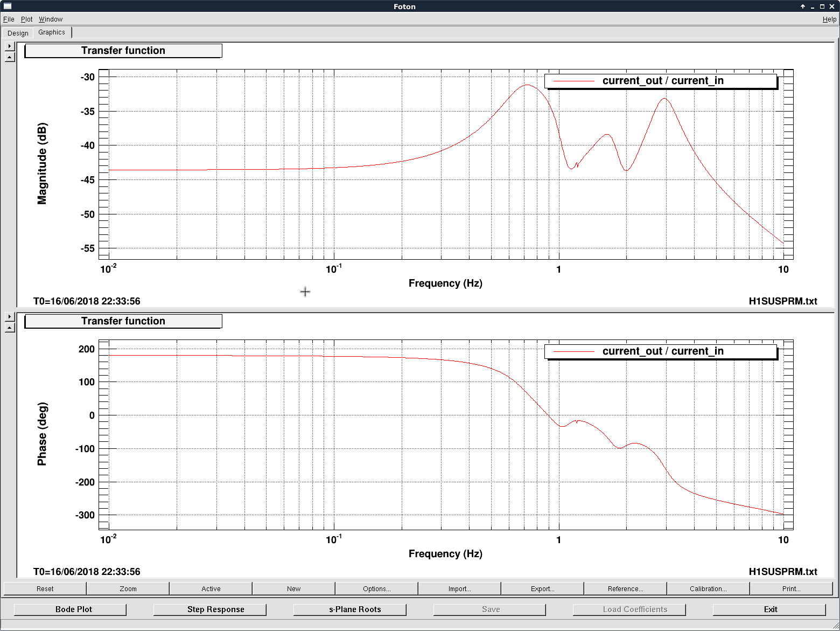840x631 pixels.
Task: Click the shade-window up arrow in title bar
Action: pyautogui.click(x=803, y=6)
